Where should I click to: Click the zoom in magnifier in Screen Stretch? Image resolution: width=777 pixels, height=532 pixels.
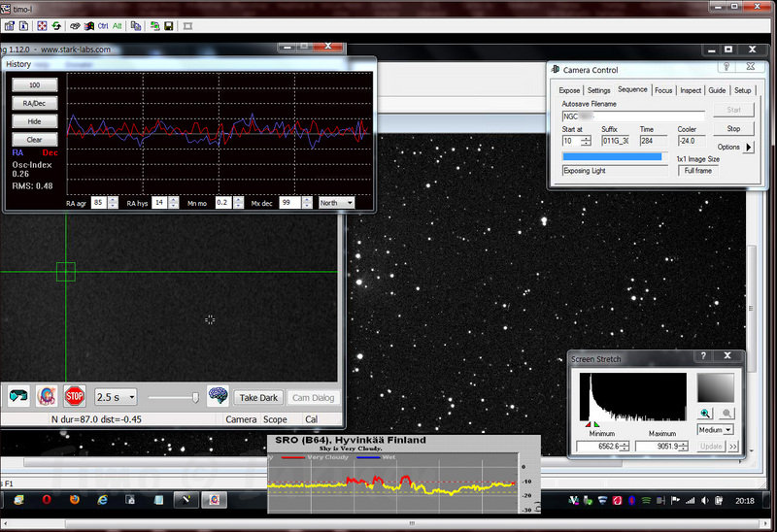click(x=705, y=413)
